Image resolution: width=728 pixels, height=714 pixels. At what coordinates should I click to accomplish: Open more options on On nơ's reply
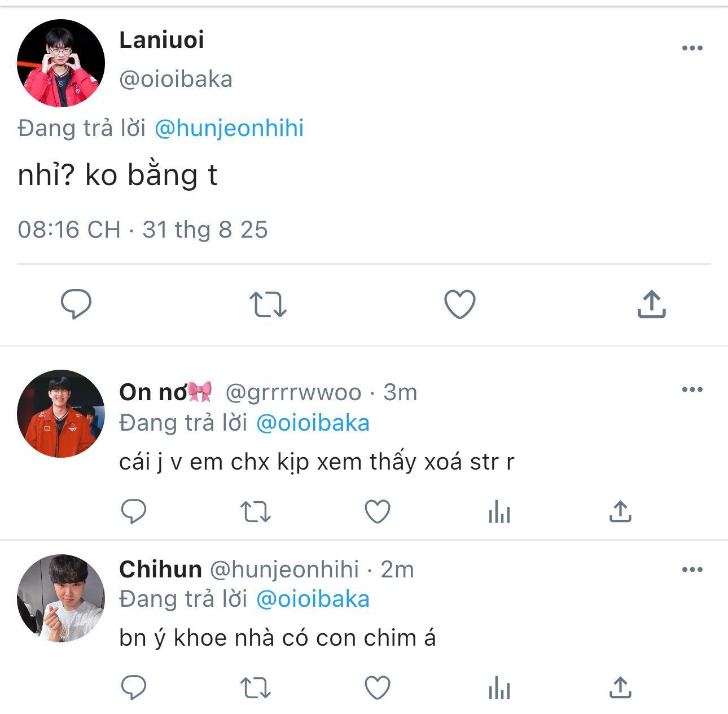coord(692,390)
